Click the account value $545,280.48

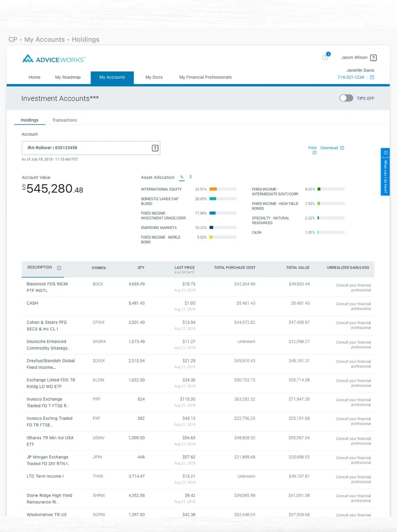pyautogui.click(x=52, y=188)
